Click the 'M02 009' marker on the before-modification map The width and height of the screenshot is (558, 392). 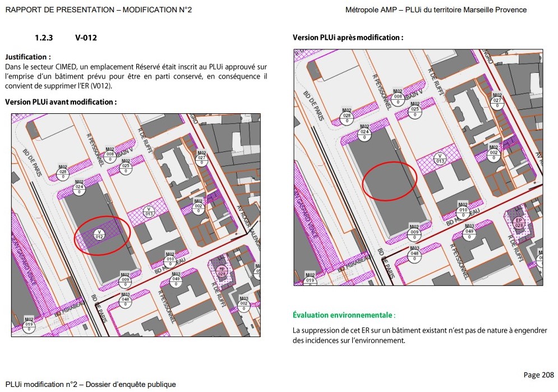[x=125, y=280]
